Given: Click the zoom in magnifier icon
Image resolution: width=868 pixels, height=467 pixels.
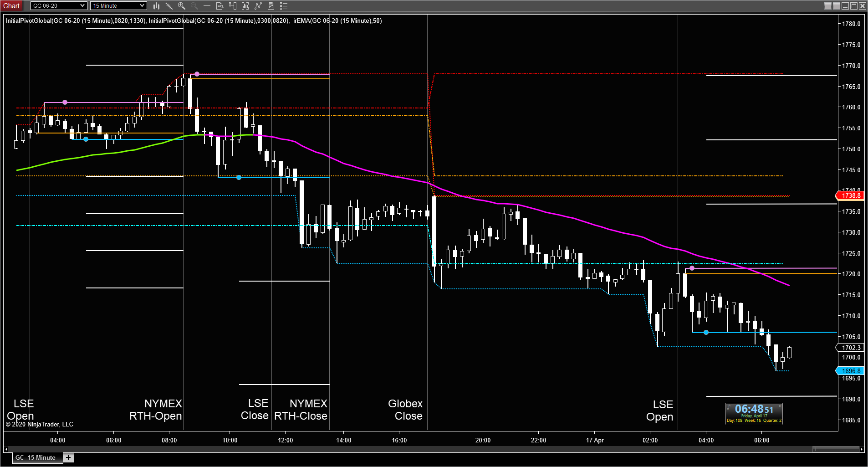Looking at the screenshot, I should [x=182, y=6].
